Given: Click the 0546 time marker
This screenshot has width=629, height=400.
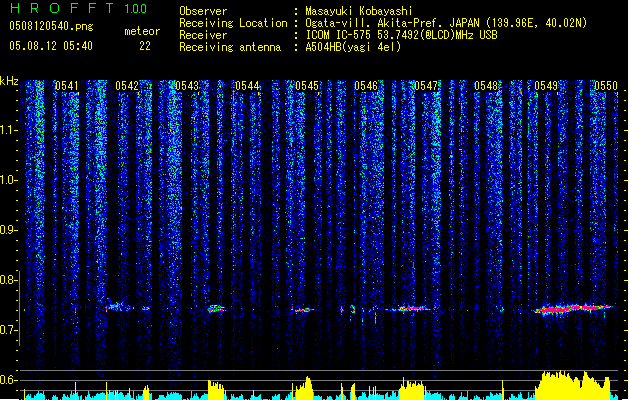Looking at the screenshot, I should (x=366, y=86).
